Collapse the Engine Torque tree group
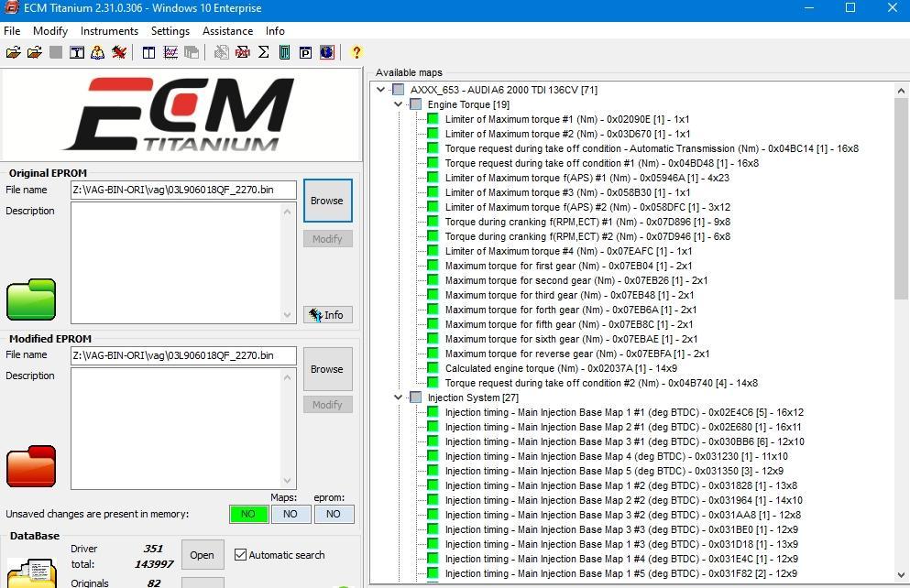This screenshot has width=910, height=588. [398, 104]
